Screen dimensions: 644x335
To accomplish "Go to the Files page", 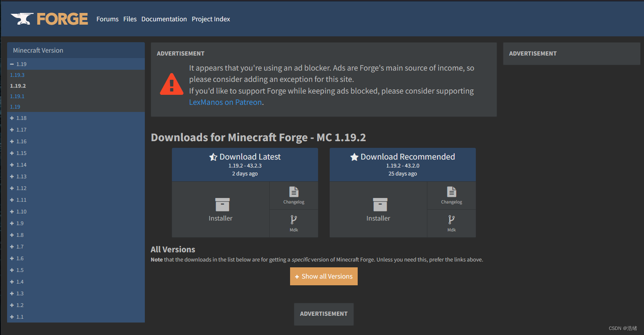I will (x=130, y=19).
